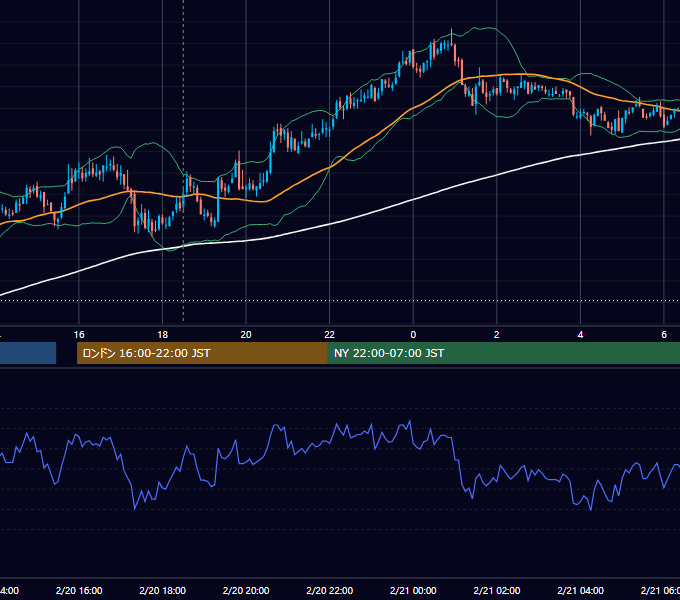Click the 2/20 18:00 date label

click(x=163, y=590)
